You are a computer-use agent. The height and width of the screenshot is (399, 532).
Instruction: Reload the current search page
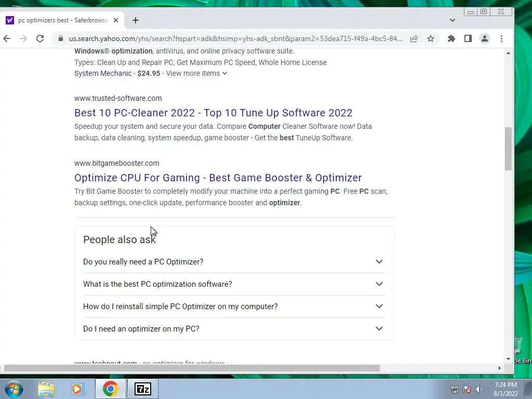tap(40, 38)
